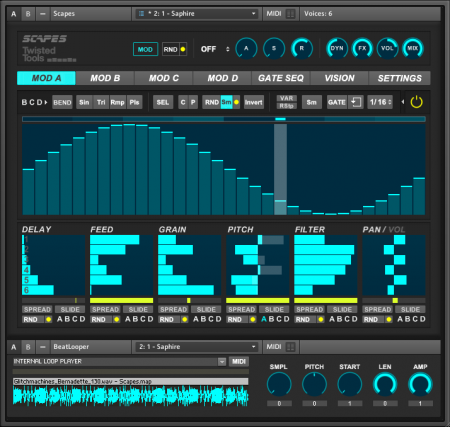Click the AMP knob in BeatLooper
Image resolution: width=450 pixels, height=427 pixels.
pos(420,384)
